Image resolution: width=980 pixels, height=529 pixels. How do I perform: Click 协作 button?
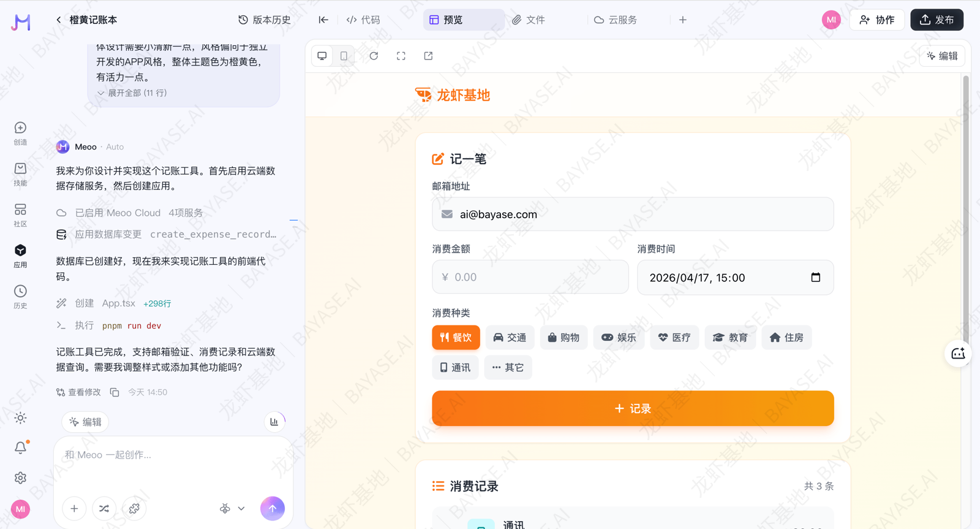click(x=877, y=20)
